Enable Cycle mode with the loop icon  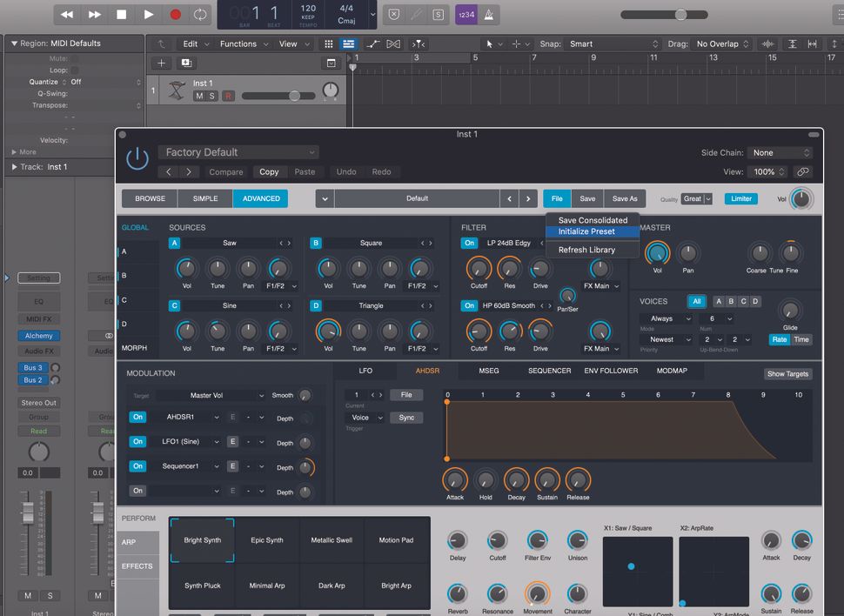point(198,15)
